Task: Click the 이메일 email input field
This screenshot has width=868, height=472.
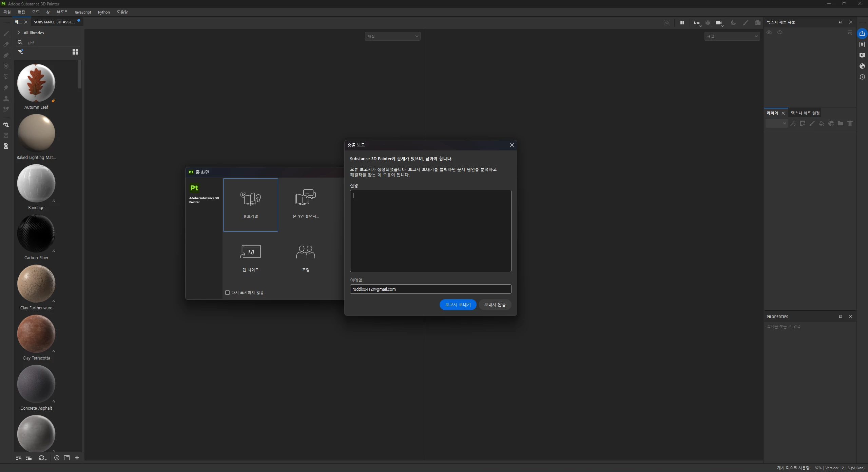Action: (x=430, y=289)
